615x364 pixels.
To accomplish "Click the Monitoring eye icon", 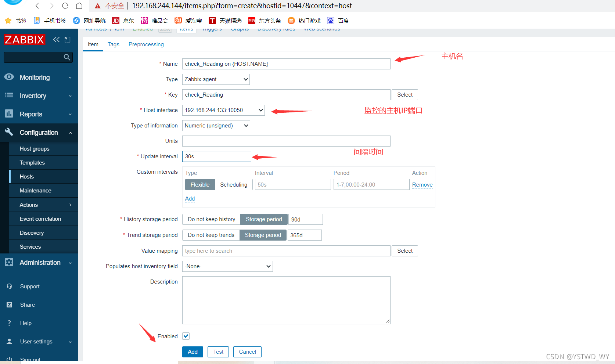I will point(9,77).
